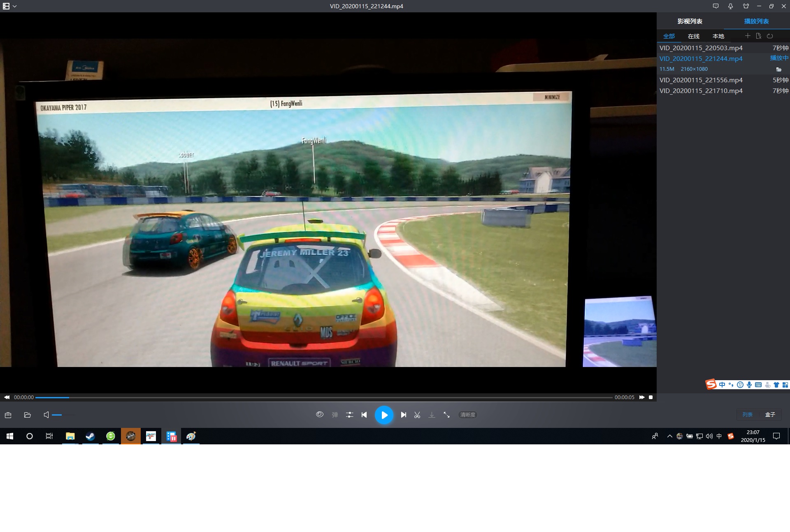Switch to the 播放列表 tab

click(x=756, y=21)
